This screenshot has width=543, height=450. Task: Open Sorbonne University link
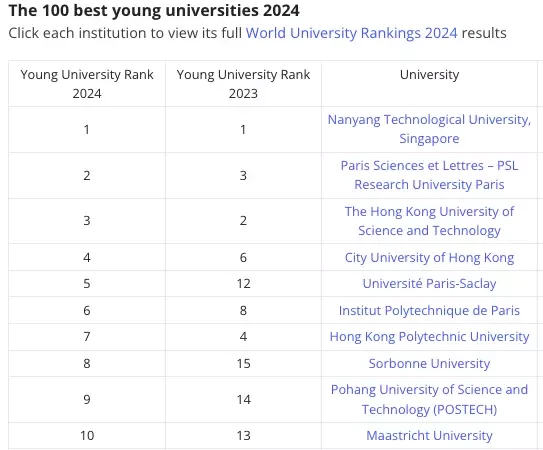pyautogui.click(x=429, y=363)
